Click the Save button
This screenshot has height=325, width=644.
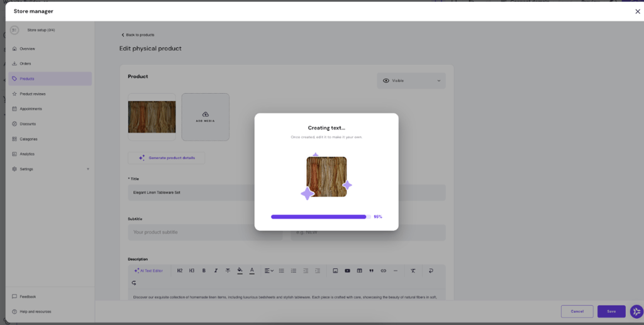pos(611,311)
